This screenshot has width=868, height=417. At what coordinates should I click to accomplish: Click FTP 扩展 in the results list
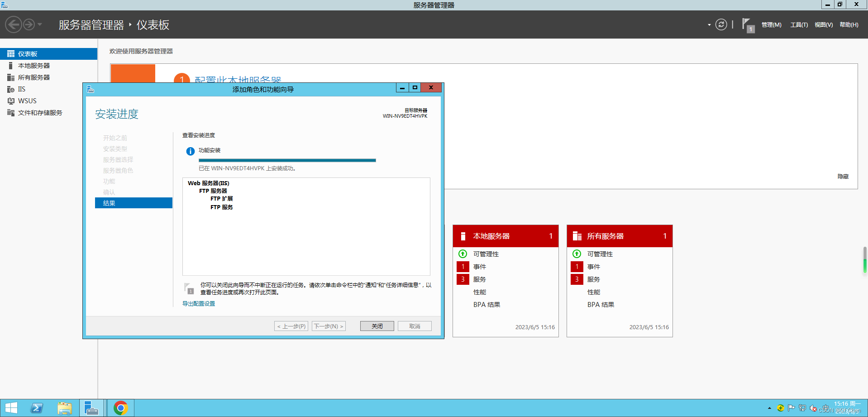(x=222, y=199)
